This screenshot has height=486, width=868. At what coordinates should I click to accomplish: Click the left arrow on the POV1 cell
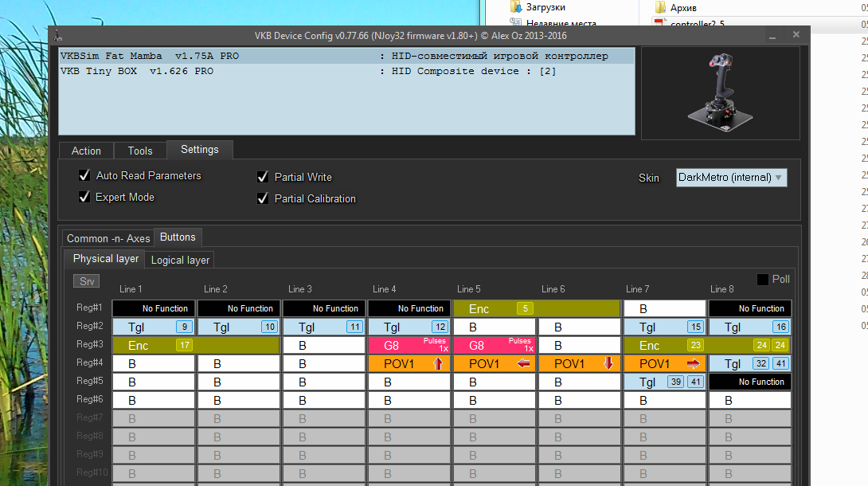coord(523,363)
